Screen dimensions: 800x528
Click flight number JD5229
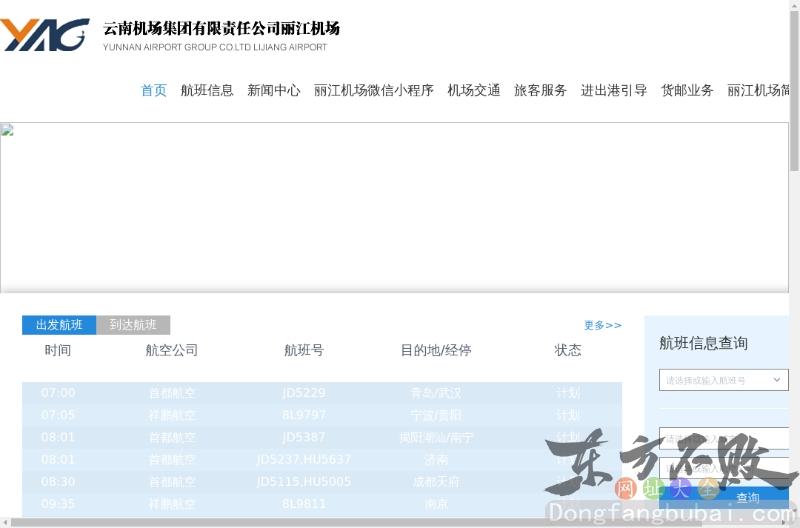pyautogui.click(x=304, y=393)
